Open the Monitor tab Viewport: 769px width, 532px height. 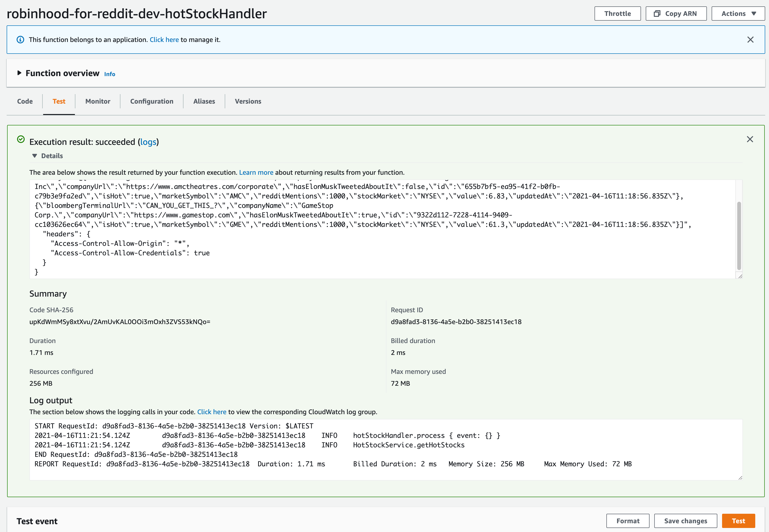click(x=98, y=101)
